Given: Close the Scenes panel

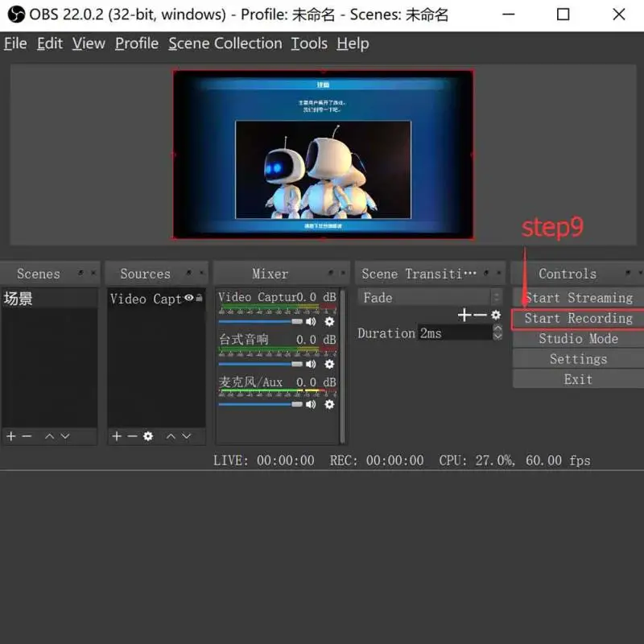Looking at the screenshot, I should click(x=93, y=273).
